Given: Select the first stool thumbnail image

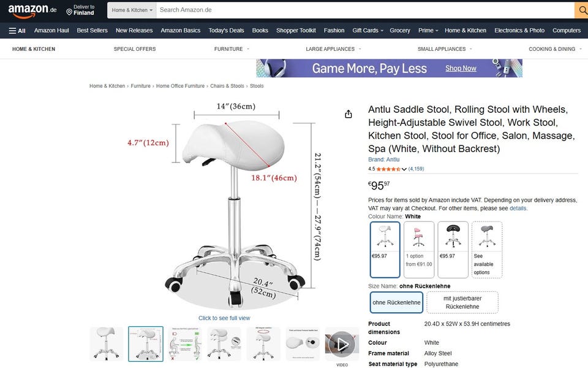Looking at the screenshot, I should [x=107, y=344].
